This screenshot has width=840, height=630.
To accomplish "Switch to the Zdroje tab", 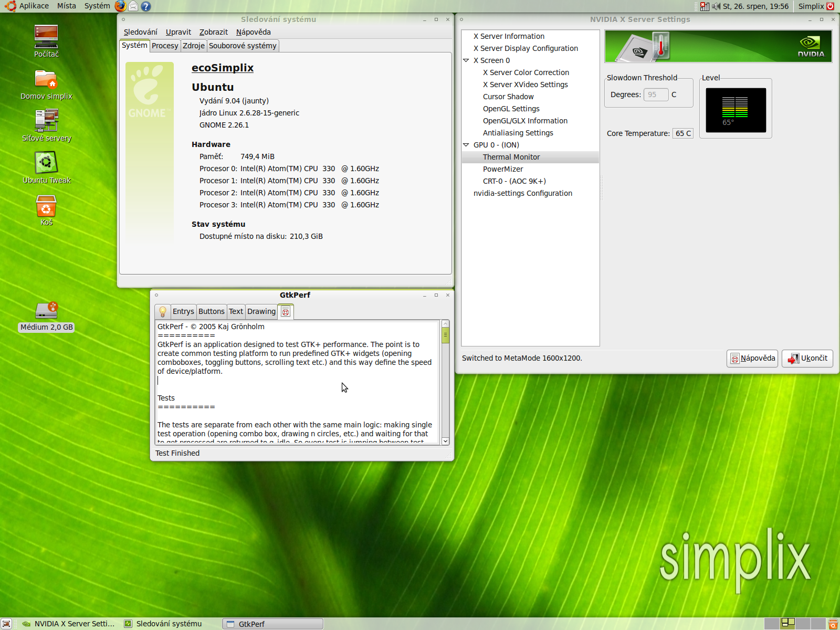I will tap(194, 46).
